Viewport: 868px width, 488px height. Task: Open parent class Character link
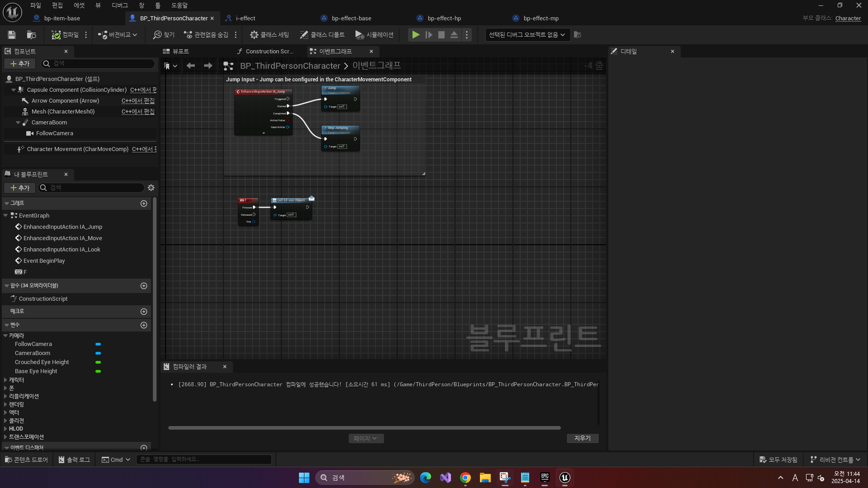pos(848,19)
